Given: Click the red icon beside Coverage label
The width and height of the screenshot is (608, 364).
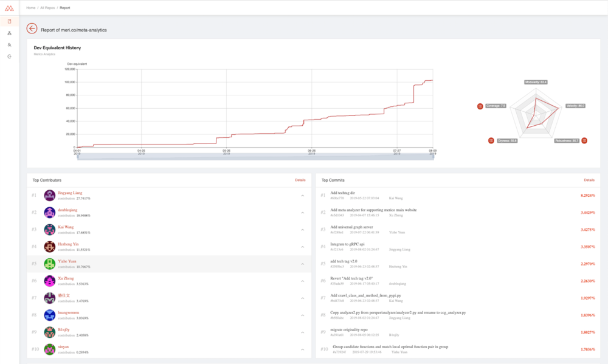Looking at the screenshot, I should pos(480,106).
